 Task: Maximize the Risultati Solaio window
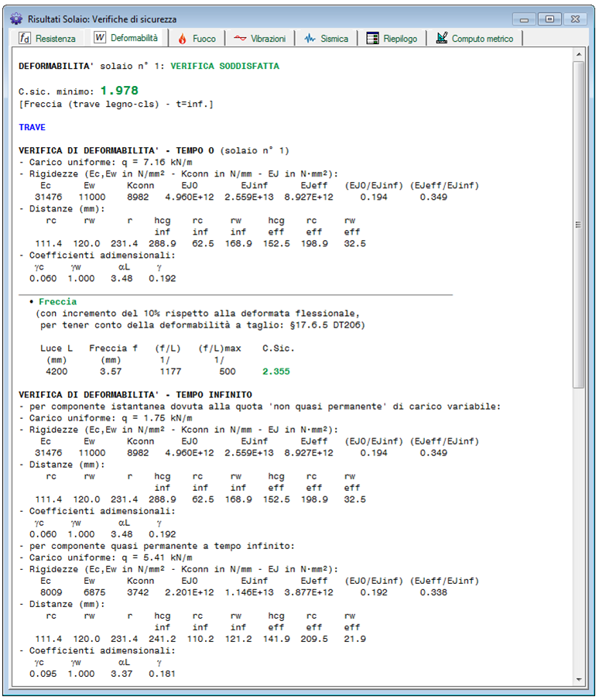(x=549, y=18)
